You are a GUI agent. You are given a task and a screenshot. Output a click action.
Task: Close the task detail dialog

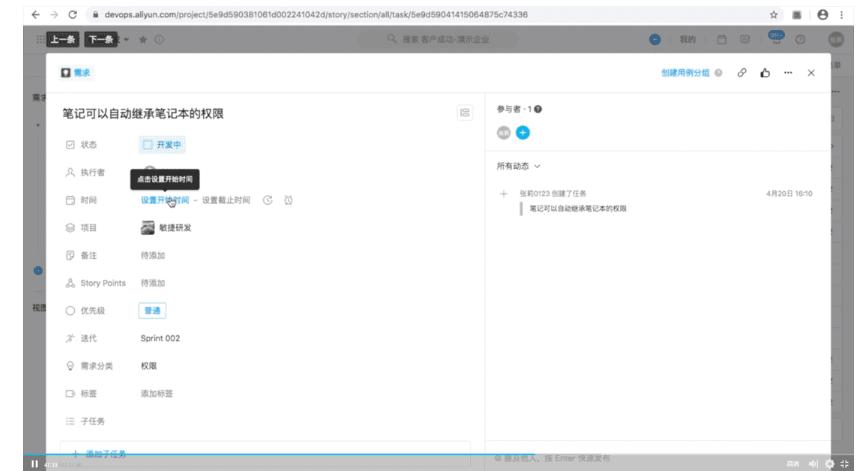(x=811, y=73)
